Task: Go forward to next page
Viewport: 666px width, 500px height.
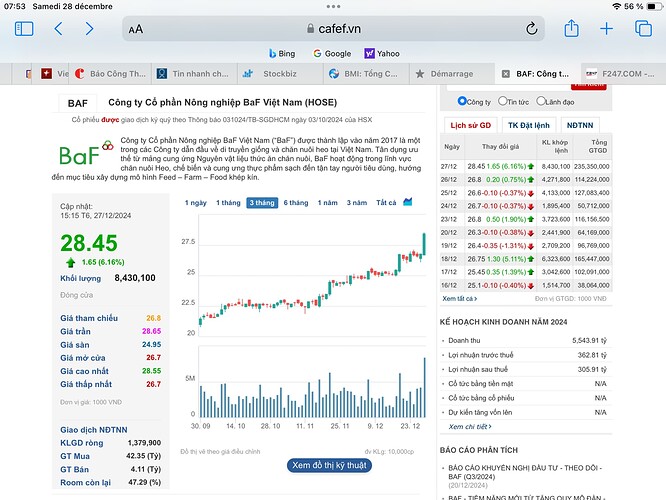Action: click(89, 29)
